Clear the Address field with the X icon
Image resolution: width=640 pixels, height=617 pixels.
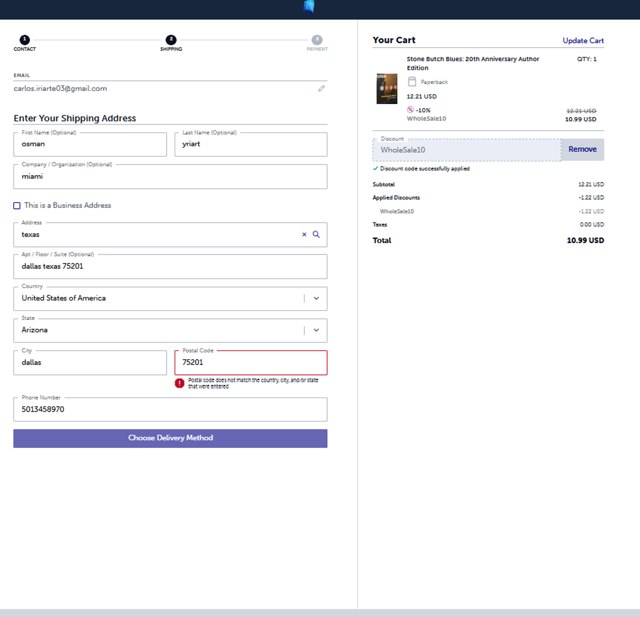pyautogui.click(x=304, y=234)
